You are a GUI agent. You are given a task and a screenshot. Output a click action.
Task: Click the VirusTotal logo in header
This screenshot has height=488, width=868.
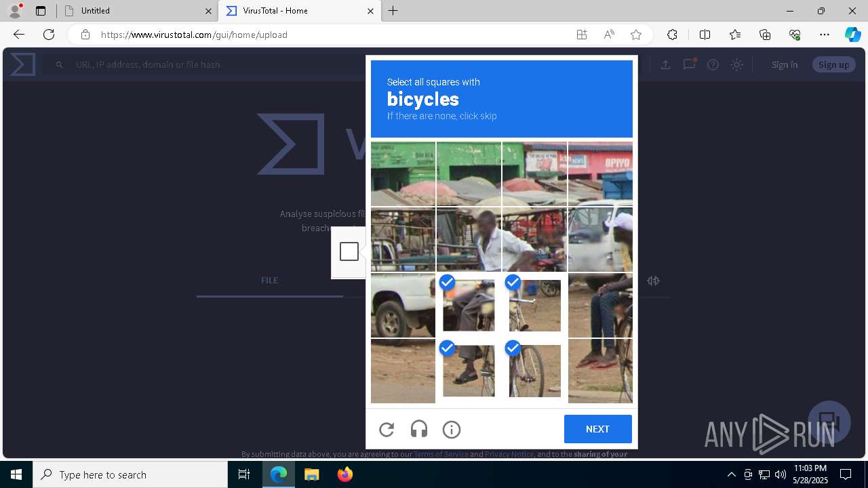(22, 64)
